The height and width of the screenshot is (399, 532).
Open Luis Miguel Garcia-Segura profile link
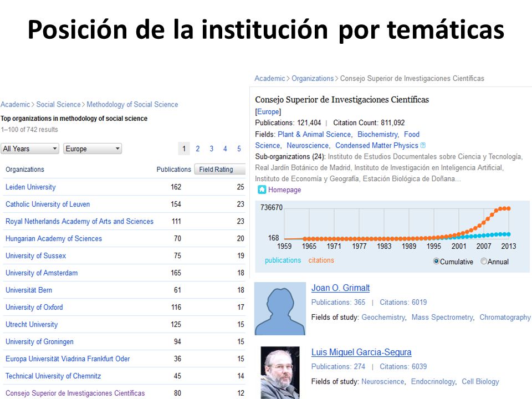tap(361, 352)
